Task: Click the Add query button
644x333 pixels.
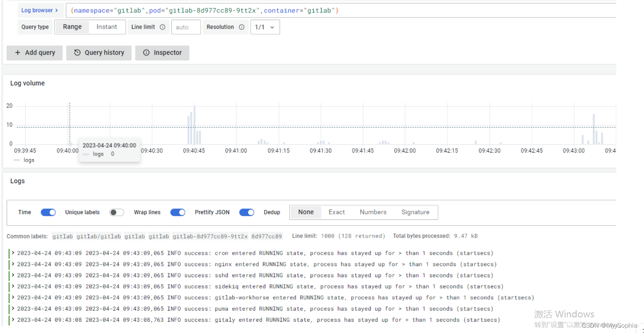Action: pos(34,52)
